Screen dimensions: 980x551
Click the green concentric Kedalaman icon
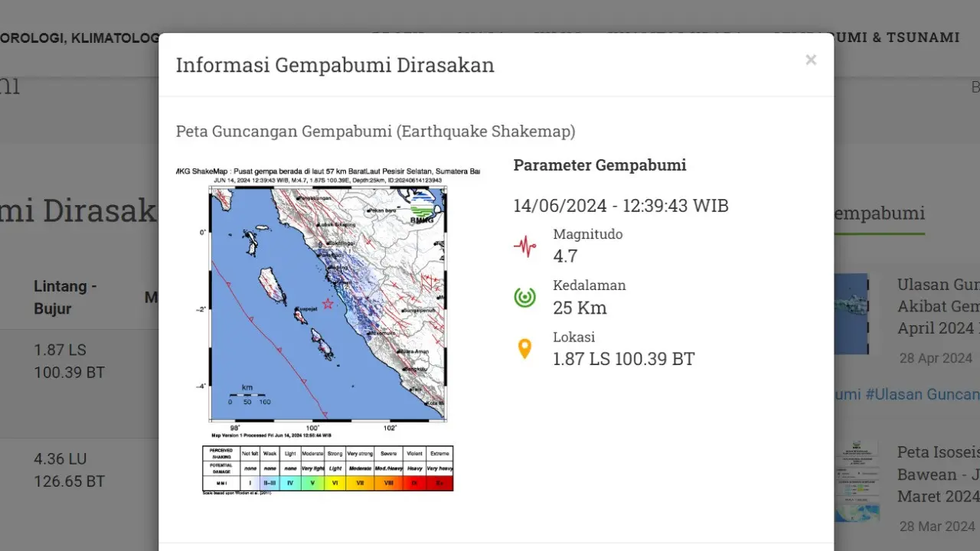525,297
